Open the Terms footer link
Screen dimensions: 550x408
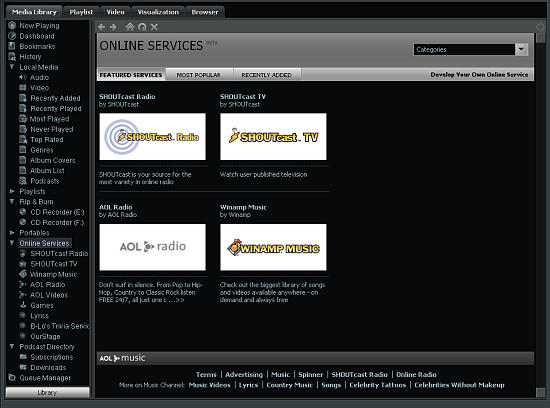tap(206, 375)
